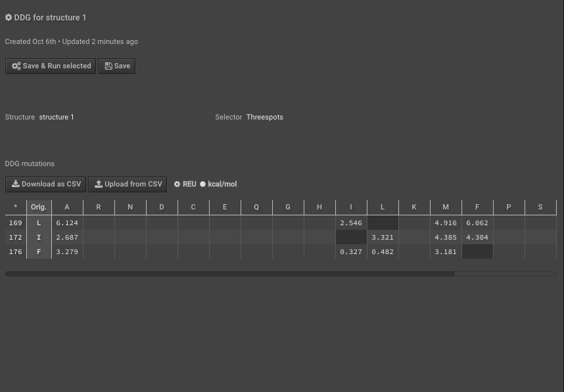Click the 0.327 cell in row 176
564x392 pixels.
coord(351,252)
